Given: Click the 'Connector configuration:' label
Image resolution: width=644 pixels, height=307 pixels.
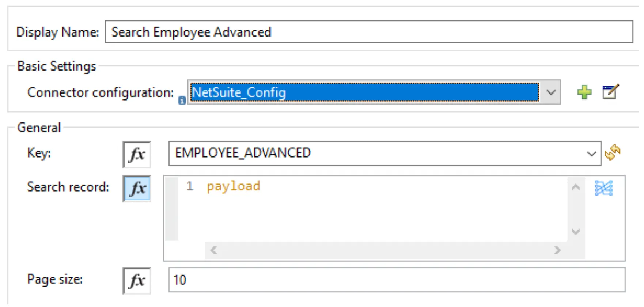Looking at the screenshot, I should tap(101, 93).
